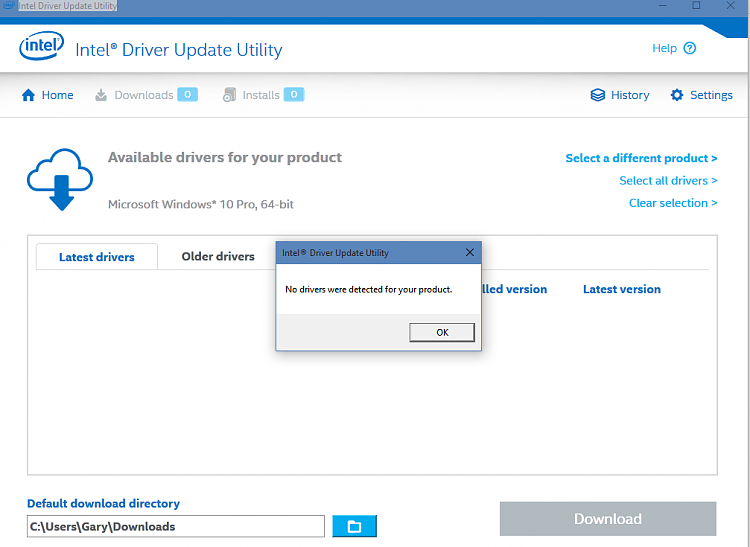Click the Settings gear icon
Viewport: 750px width, 547px height.
click(x=677, y=95)
